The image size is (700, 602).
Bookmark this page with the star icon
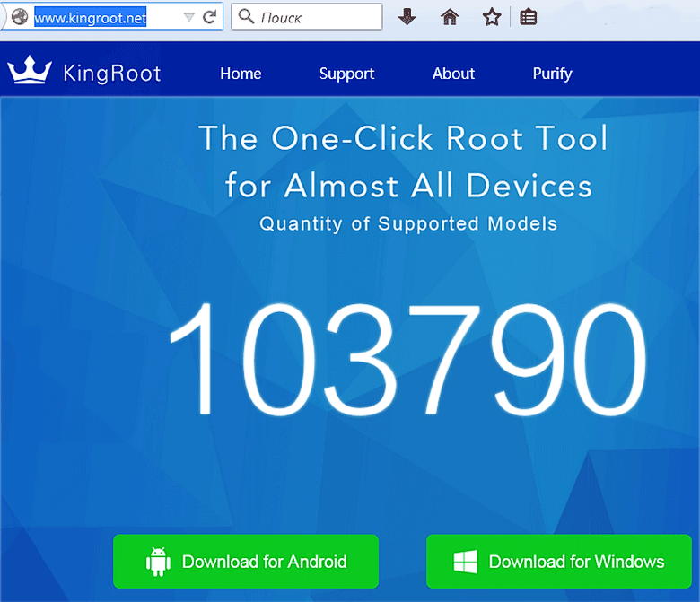pyautogui.click(x=492, y=17)
